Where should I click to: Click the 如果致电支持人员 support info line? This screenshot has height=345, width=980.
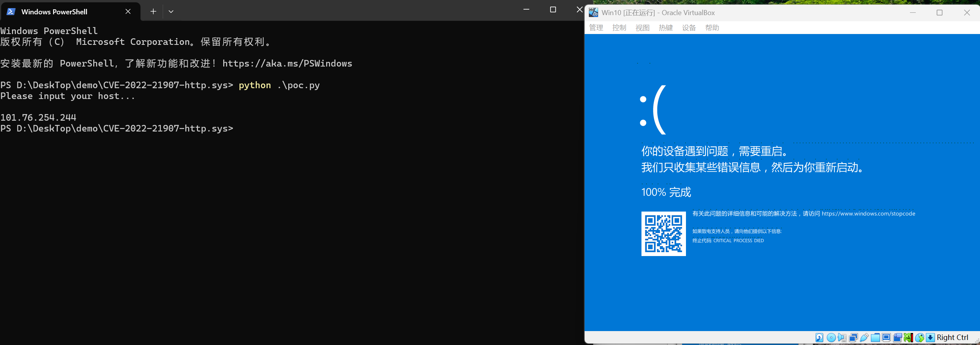737,231
